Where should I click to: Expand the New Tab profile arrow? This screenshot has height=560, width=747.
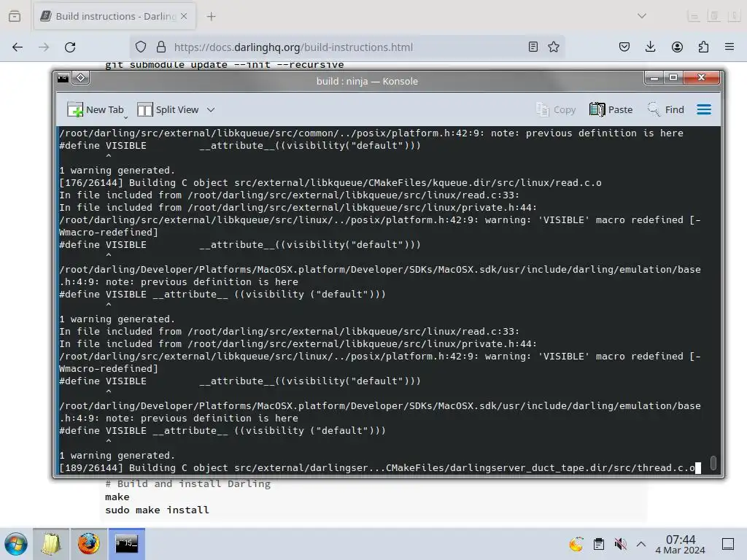coord(125,117)
